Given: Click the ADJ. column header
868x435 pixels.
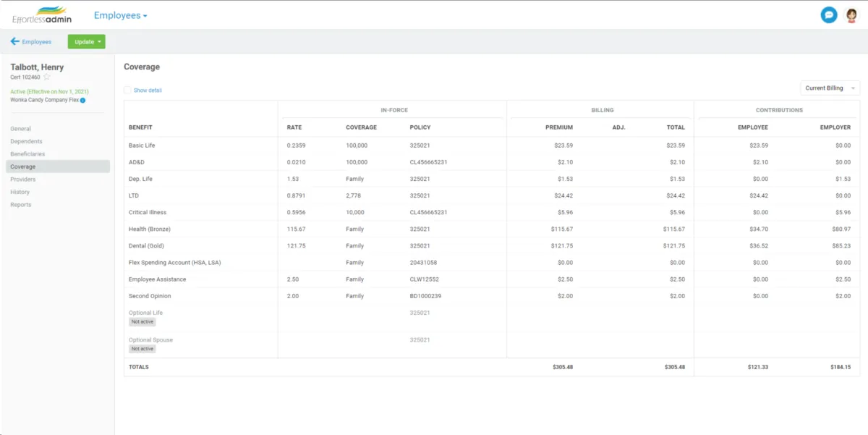Looking at the screenshot, I should 618,127.
